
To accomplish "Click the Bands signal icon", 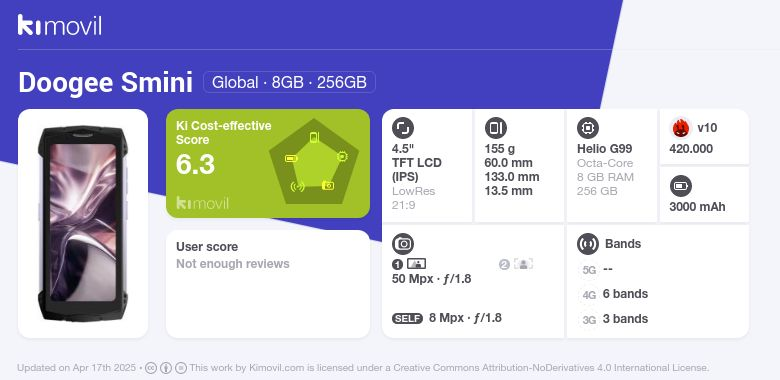I will click(588, 244).
